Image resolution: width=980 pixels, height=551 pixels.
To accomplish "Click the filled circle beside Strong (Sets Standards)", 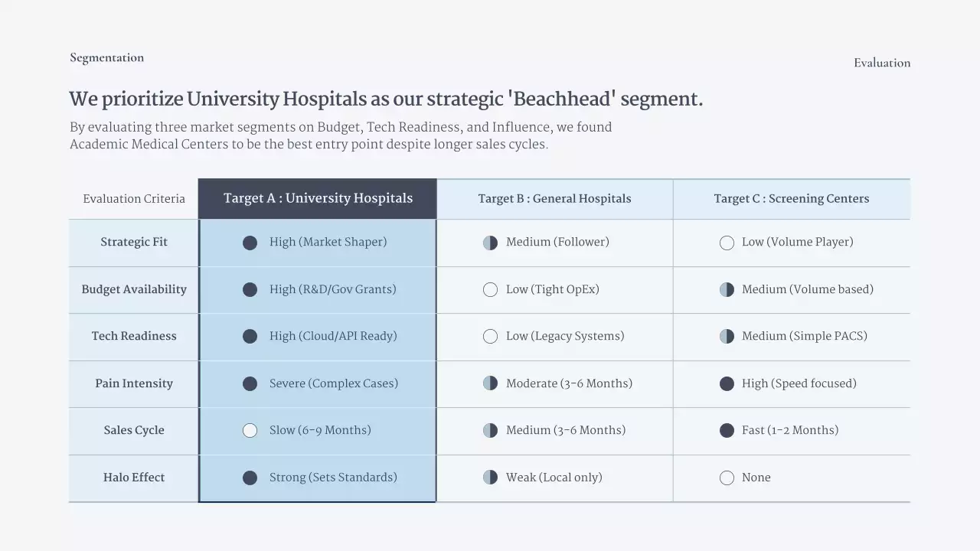I will (x=250, y=478).
